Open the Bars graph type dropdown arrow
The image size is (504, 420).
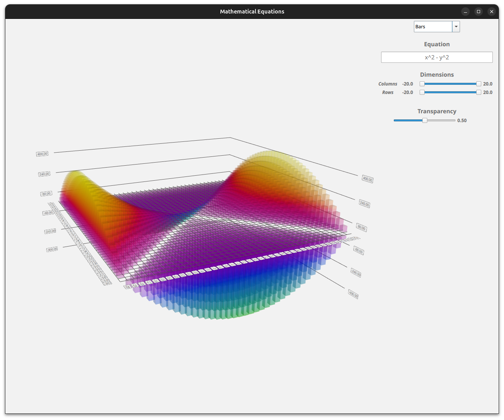coord(456,27)
